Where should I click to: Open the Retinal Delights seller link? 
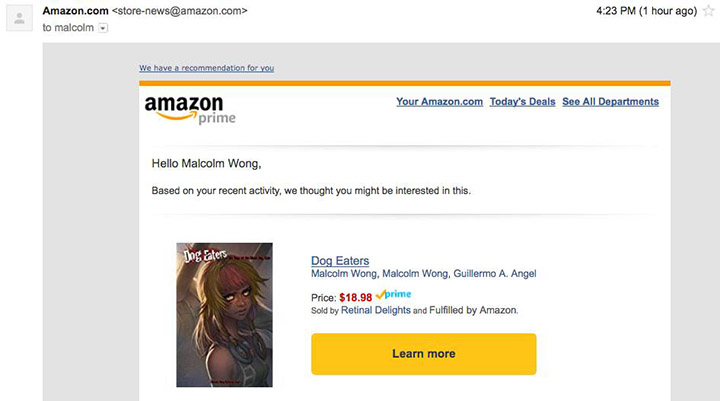(x=375, y=310)
